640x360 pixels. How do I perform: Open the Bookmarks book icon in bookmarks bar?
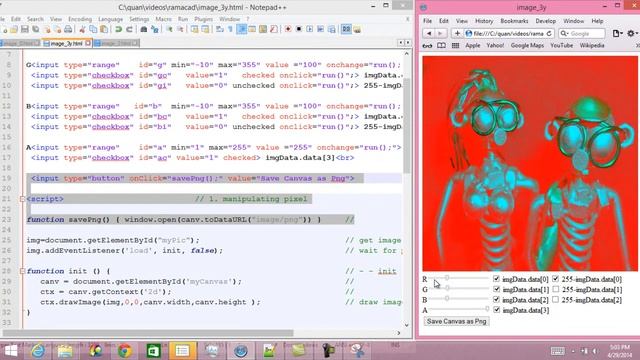point(441,46)
